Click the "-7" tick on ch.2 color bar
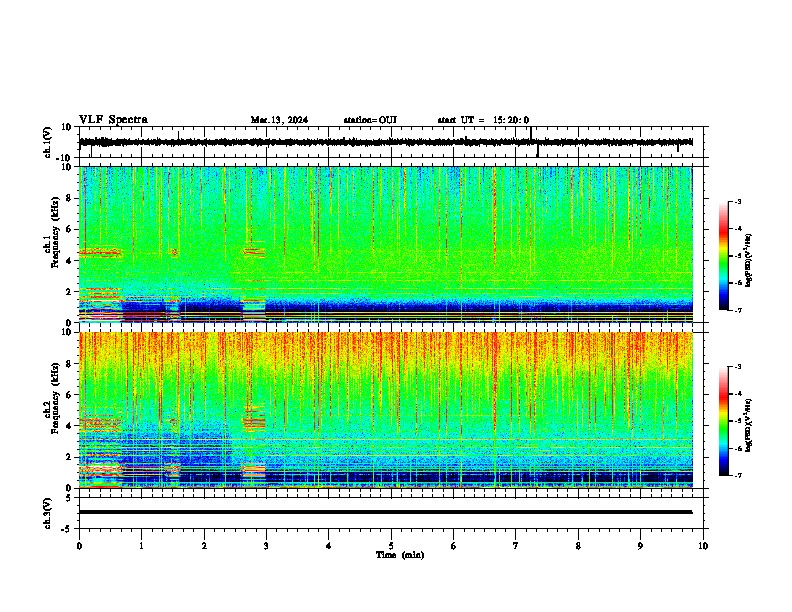Viewport: 792px width, 612px height. (x=737, y=475)
